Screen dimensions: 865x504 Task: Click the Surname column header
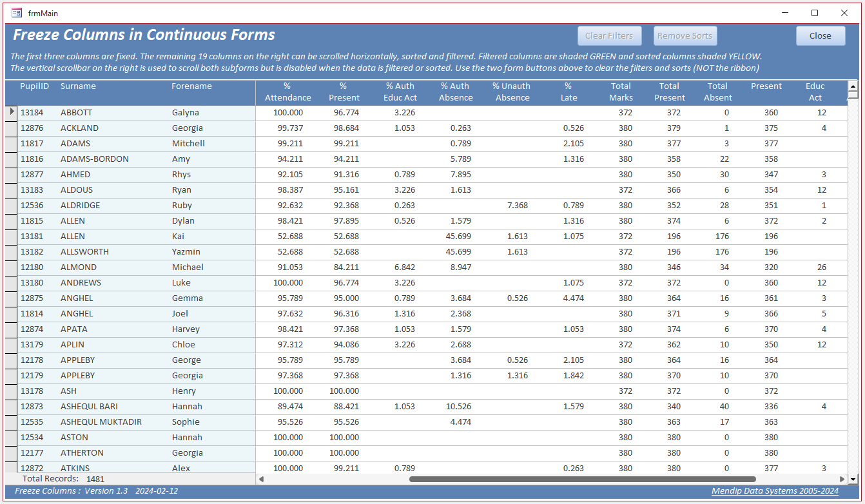[x=78, y=86]
